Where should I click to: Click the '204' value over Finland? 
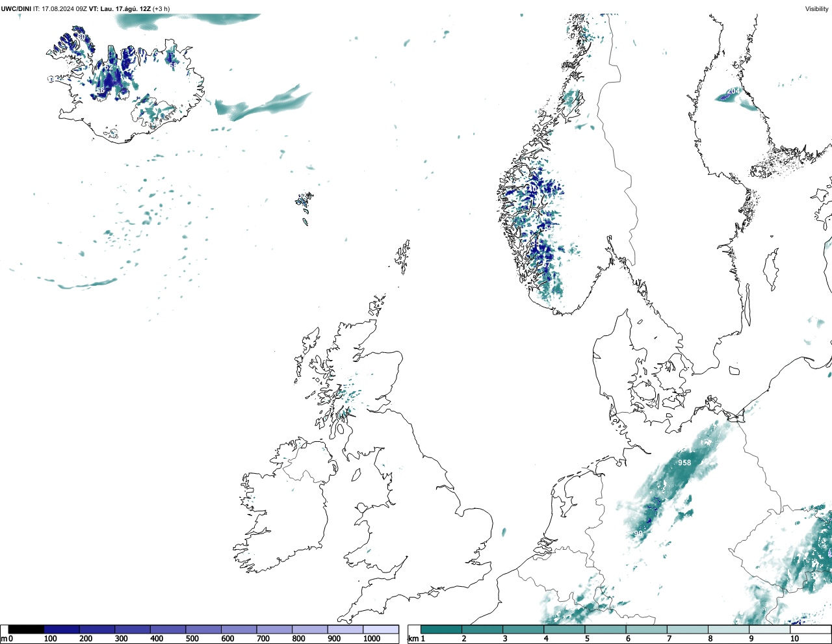pyautogui.click(x=733, y=91)
